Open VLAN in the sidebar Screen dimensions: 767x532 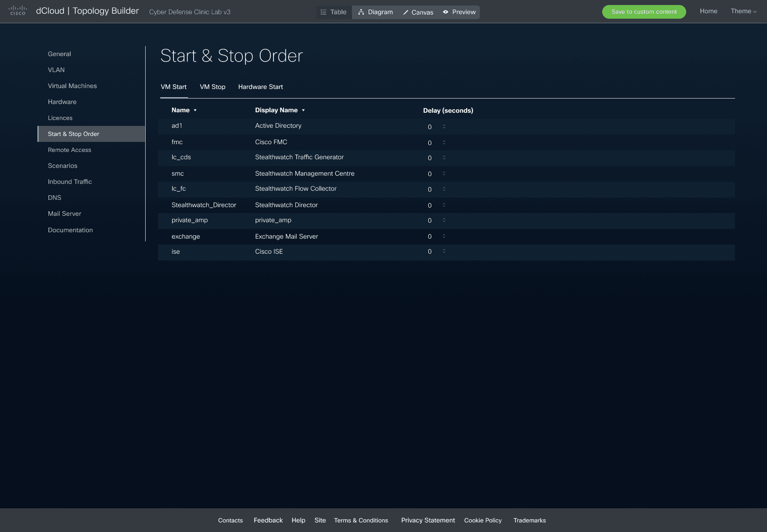[56, 70]
